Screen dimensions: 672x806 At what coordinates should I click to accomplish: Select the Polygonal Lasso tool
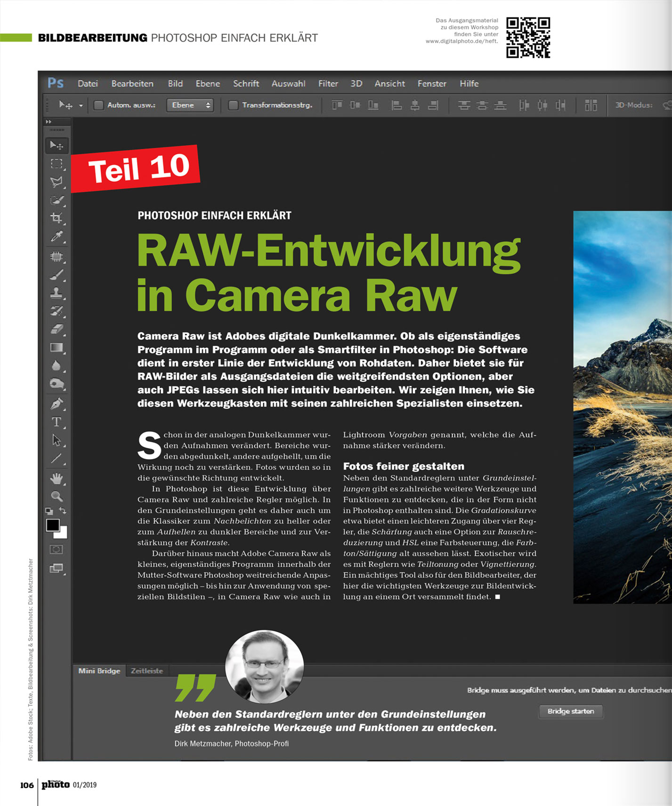tap(57, 182)
